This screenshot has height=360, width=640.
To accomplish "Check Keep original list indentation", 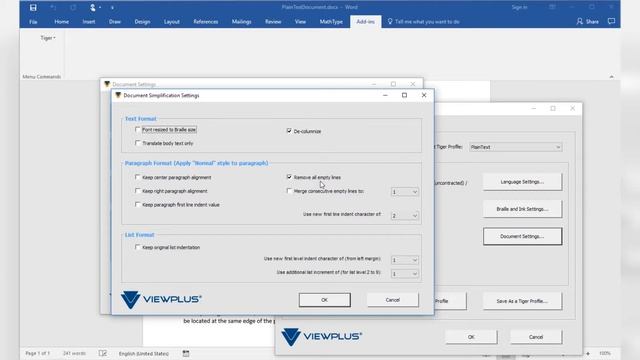I will 138,247.
